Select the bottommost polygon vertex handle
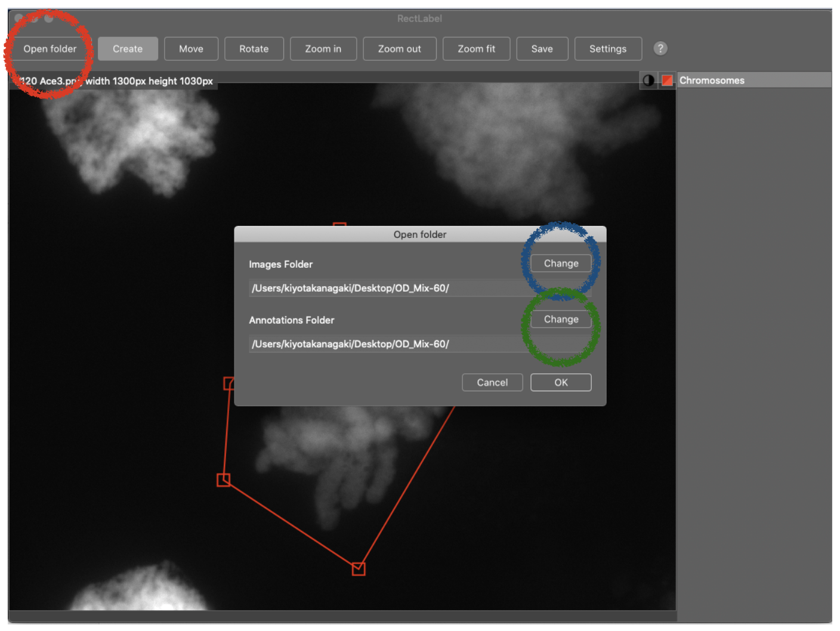Image resolution: width=840 pixels, height=631 pixels. coord(359,569)
